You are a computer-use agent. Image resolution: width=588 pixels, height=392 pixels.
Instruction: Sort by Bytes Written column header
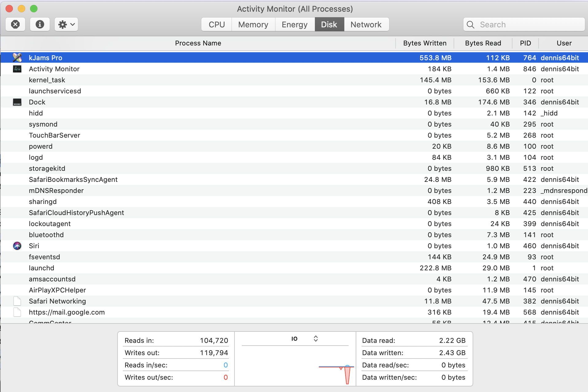point(424,43)
